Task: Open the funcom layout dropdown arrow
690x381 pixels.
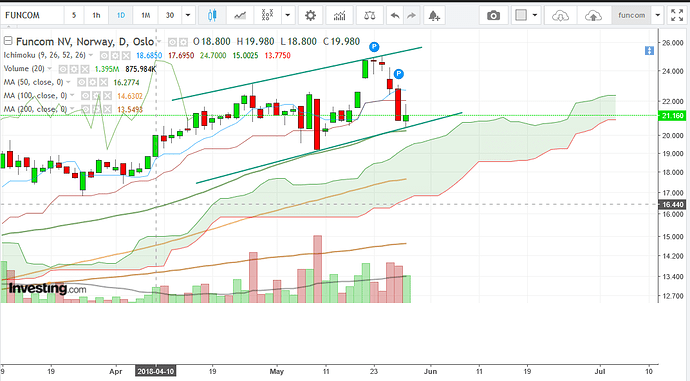Action: pyautogui.click(x=657, y=15)
